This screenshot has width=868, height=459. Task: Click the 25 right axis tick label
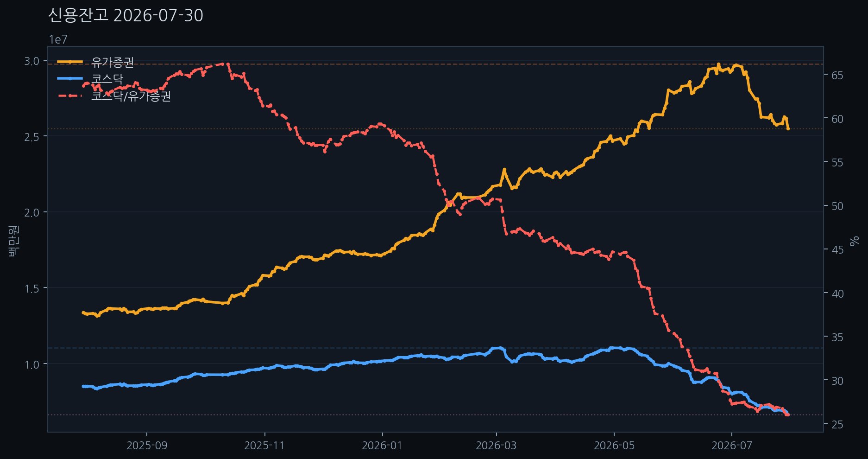[x=837, y=424]
